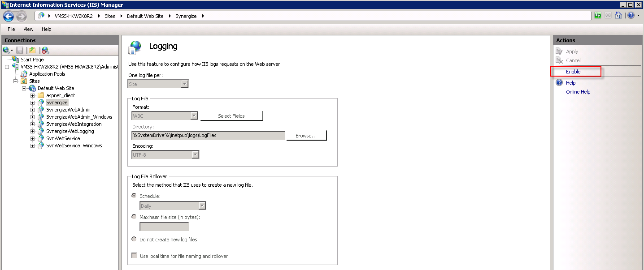Open the View menu
644x270 pixels.
pos(28,29)
